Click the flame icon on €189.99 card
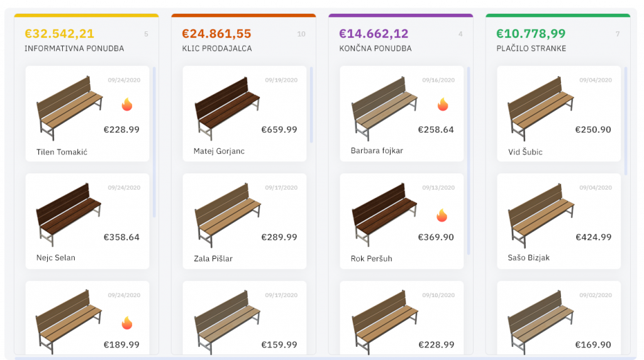644x360 pixels. tap(127, 323)
